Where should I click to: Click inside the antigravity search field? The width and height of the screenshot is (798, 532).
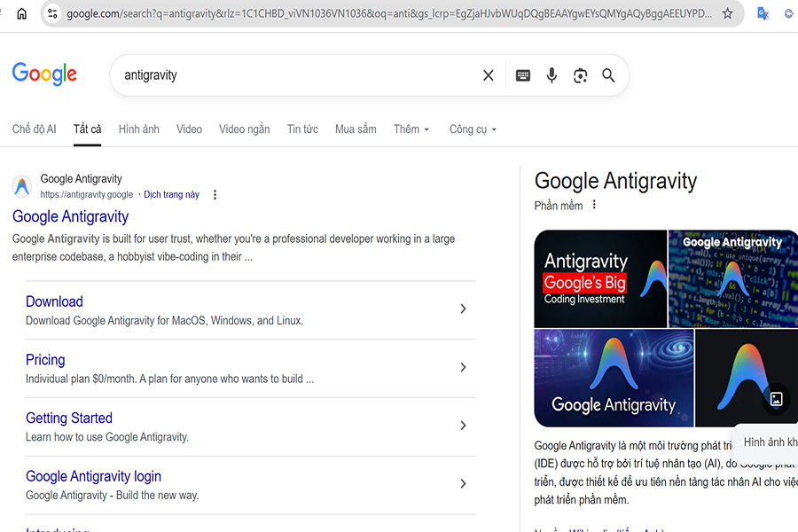coord(293,75)
